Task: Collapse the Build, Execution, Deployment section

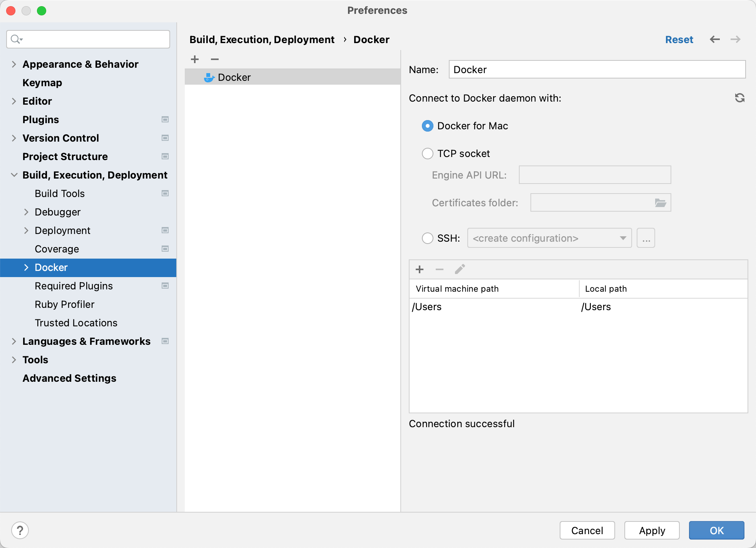Action: [13, 175]
